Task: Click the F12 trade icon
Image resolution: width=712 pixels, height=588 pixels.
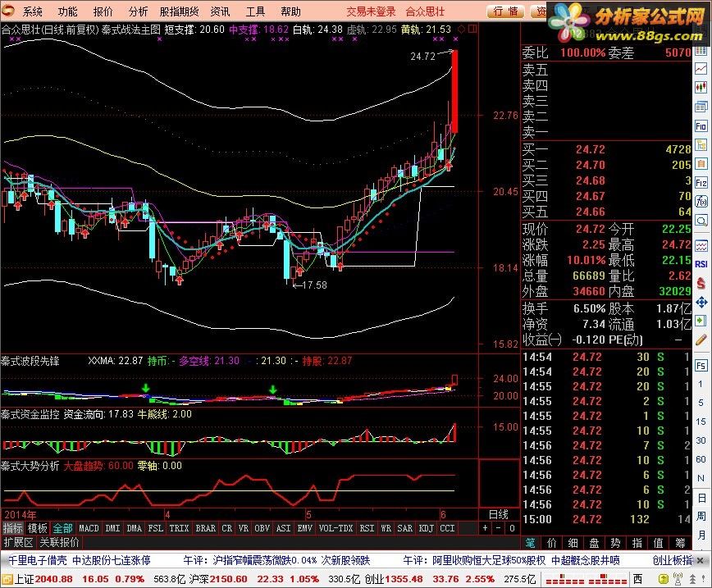Action: pos(701,183)
